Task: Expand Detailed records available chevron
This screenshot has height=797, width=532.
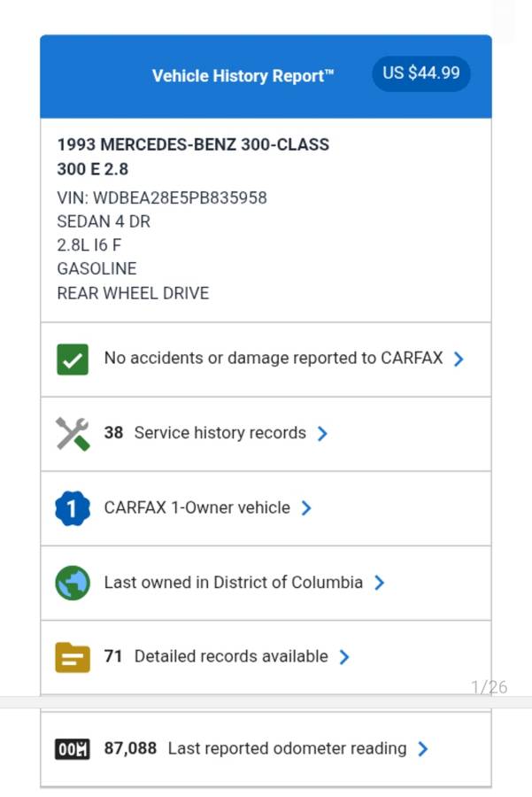Action: click(x=344, y=656)
